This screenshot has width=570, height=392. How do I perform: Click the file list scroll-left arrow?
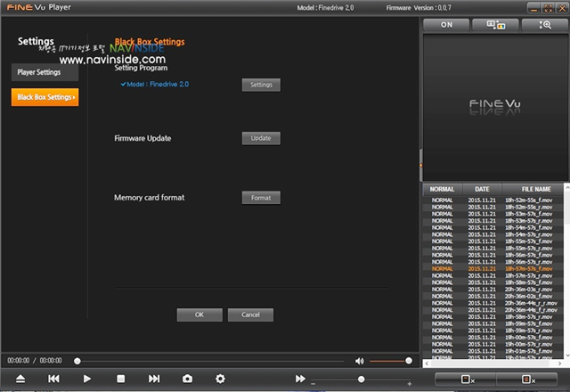(x=427, y=363)
